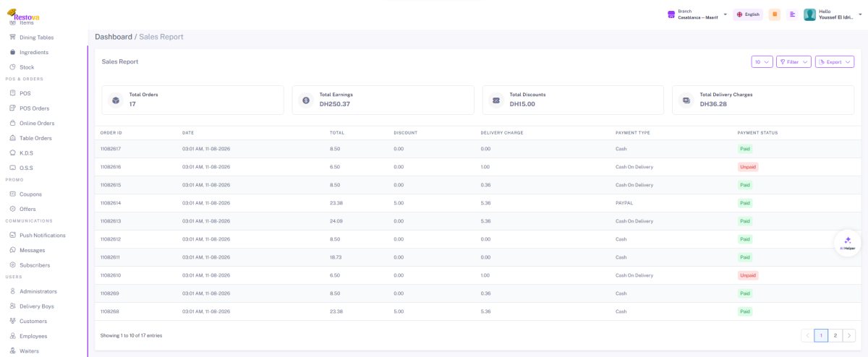Viewport: 868px width, 357px height.
Task: Go to pagination page 2
Action: [x=835, y=335]
